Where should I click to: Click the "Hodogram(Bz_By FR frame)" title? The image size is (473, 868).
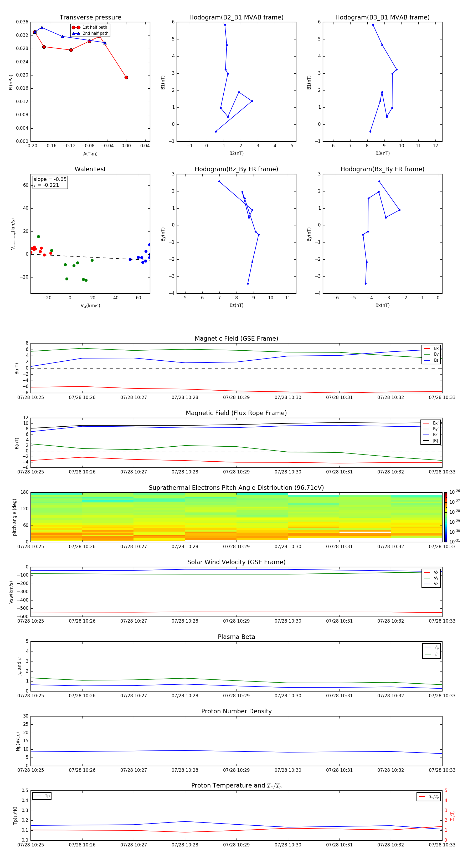[236, 169]
